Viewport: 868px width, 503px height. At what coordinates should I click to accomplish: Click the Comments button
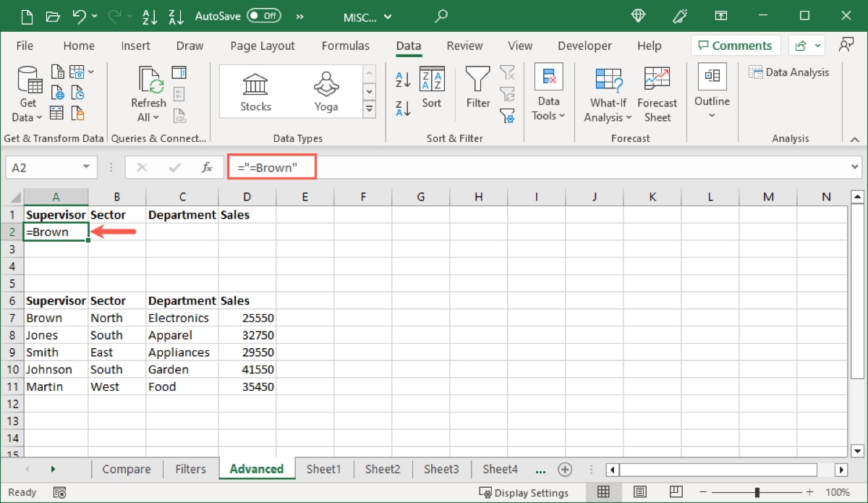tap(735, 45)
